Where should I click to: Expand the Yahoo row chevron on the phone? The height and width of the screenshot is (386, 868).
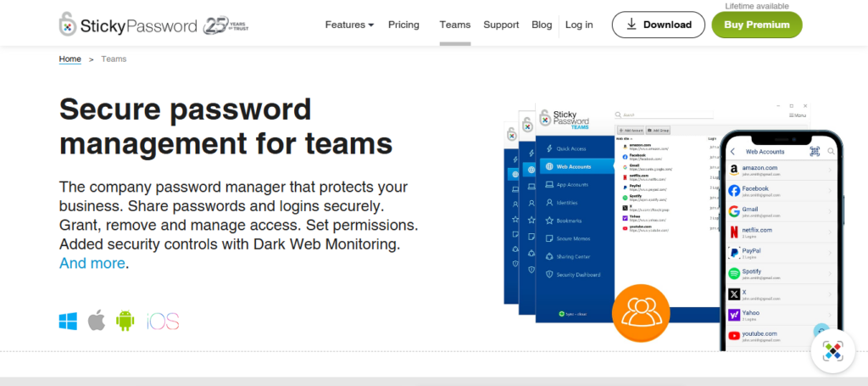pos(831,315)
